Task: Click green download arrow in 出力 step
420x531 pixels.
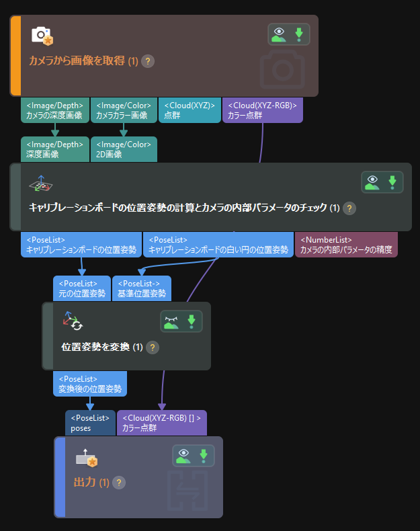Action: pos(204,456)
